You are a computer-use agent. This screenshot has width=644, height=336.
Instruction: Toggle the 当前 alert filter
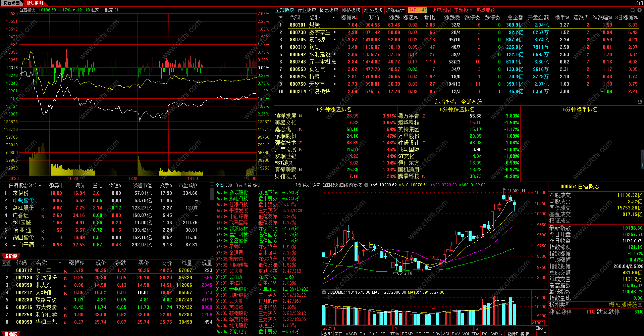(248, 185)
